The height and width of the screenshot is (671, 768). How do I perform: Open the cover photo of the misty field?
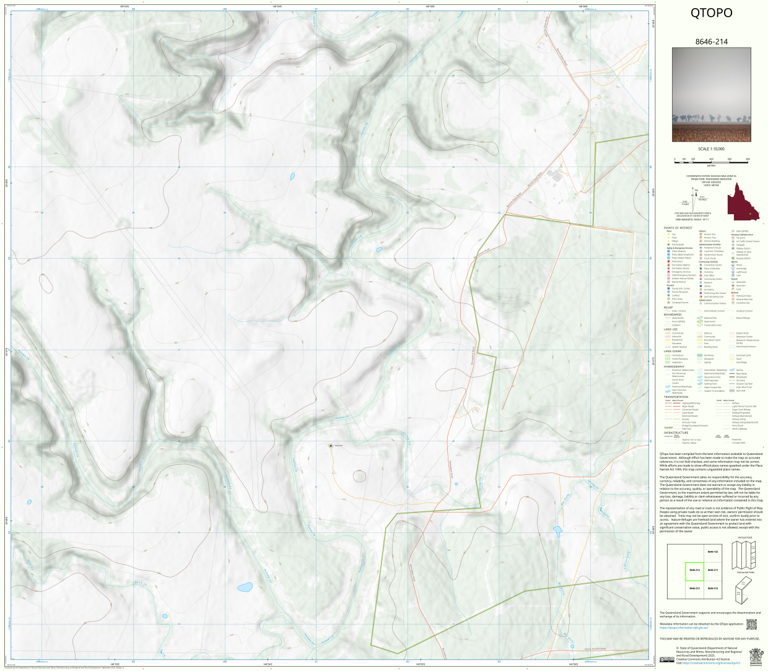tap(711, 95)
